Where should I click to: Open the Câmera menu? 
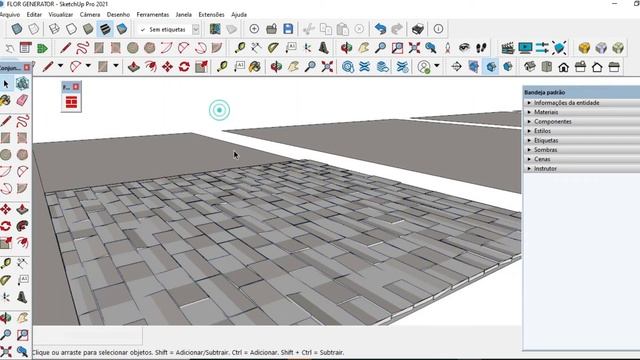click(x=90, y=14)
